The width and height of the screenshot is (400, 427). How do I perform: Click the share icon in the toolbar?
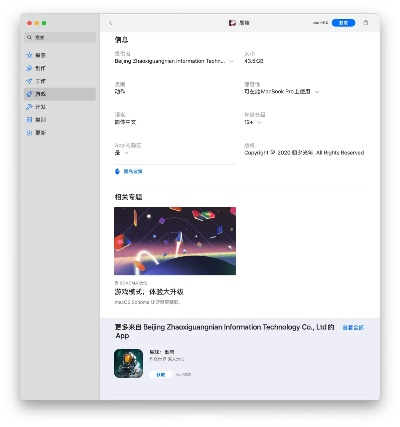coord(366,23)
